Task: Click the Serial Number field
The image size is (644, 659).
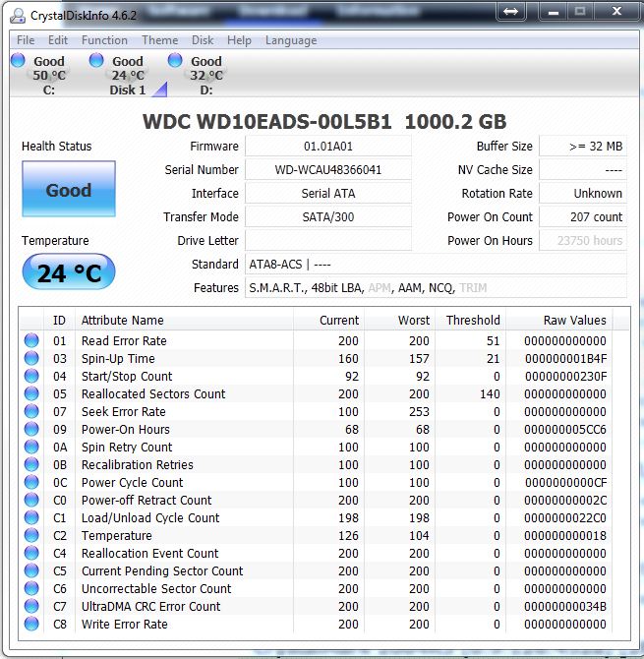Action: (327, 169)
